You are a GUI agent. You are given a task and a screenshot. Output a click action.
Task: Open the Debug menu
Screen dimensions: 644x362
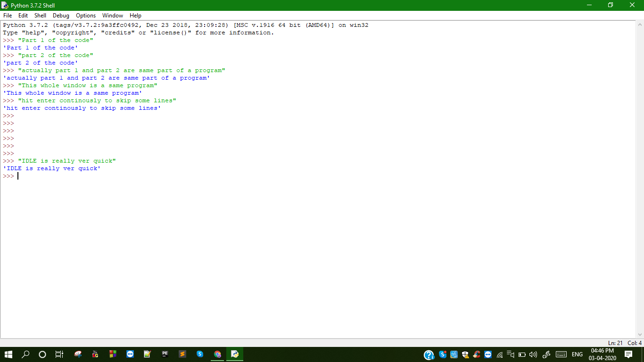61,16
